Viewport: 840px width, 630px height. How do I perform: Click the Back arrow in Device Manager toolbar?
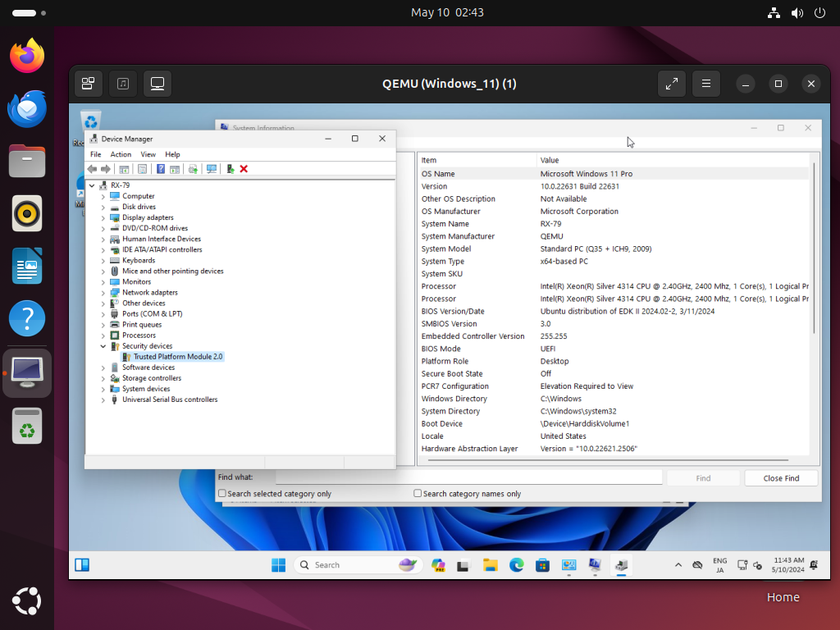coord(92,169)
